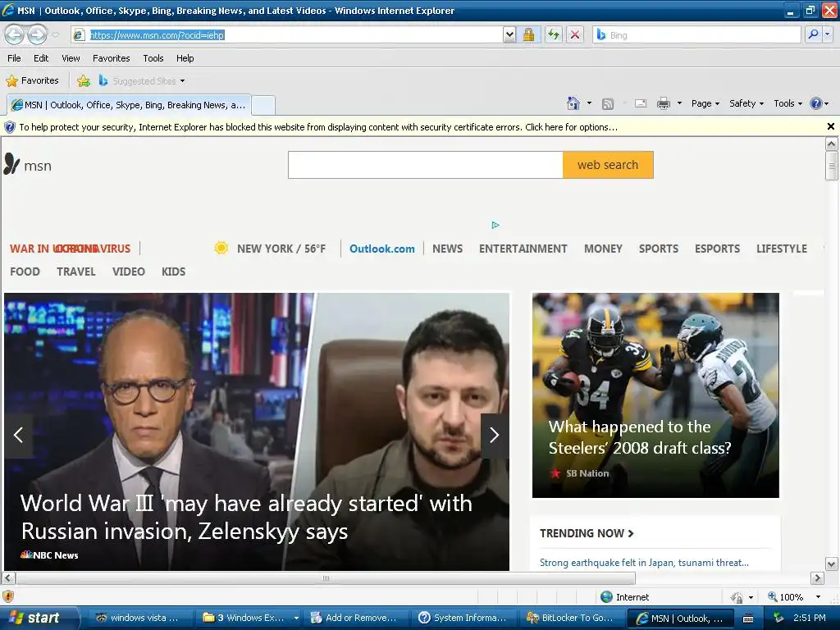Click the vertical scrollbar down arrow

pyautogui.click(x=832, y=564)
